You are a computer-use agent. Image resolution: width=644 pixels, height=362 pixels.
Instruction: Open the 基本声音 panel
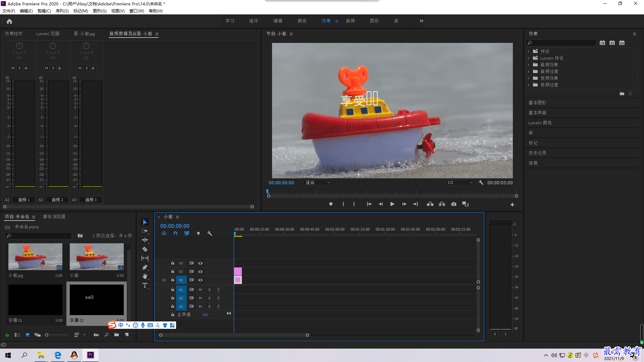click(537, 113)
